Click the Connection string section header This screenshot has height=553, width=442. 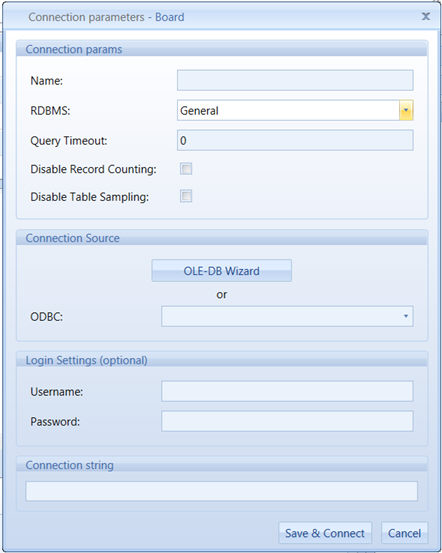69,465
